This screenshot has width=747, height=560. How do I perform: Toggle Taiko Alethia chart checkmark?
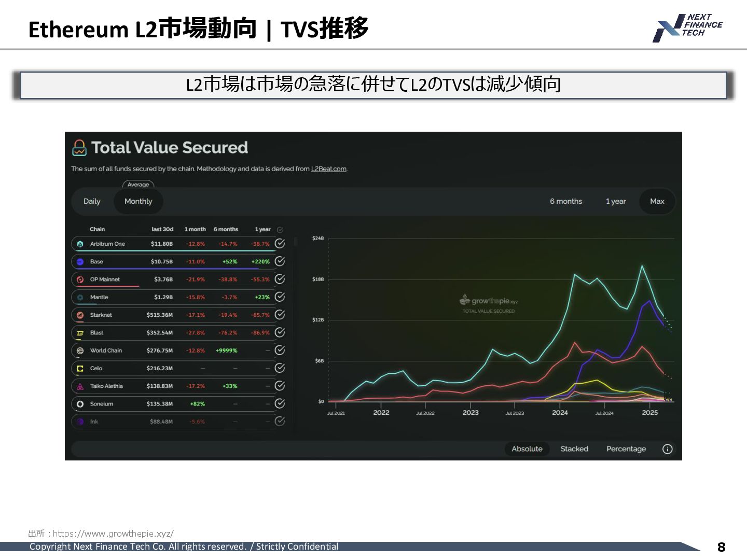coord(280,386)
